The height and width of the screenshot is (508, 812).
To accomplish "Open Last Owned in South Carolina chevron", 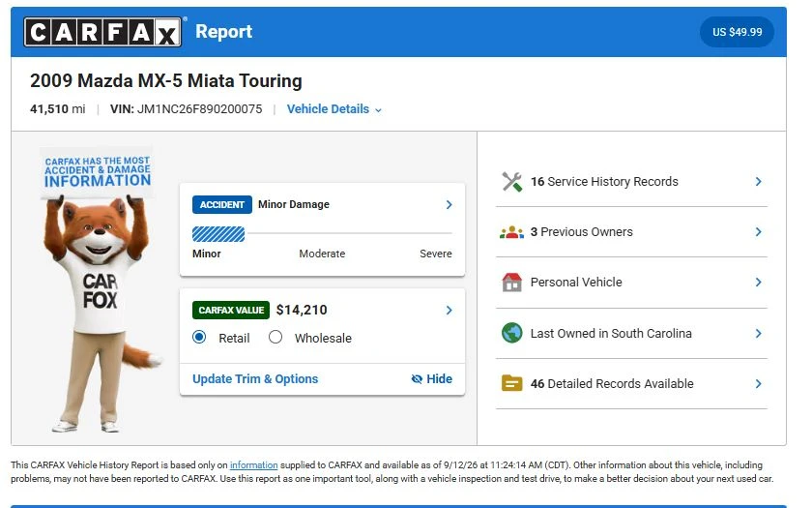I will click(758, 333).
